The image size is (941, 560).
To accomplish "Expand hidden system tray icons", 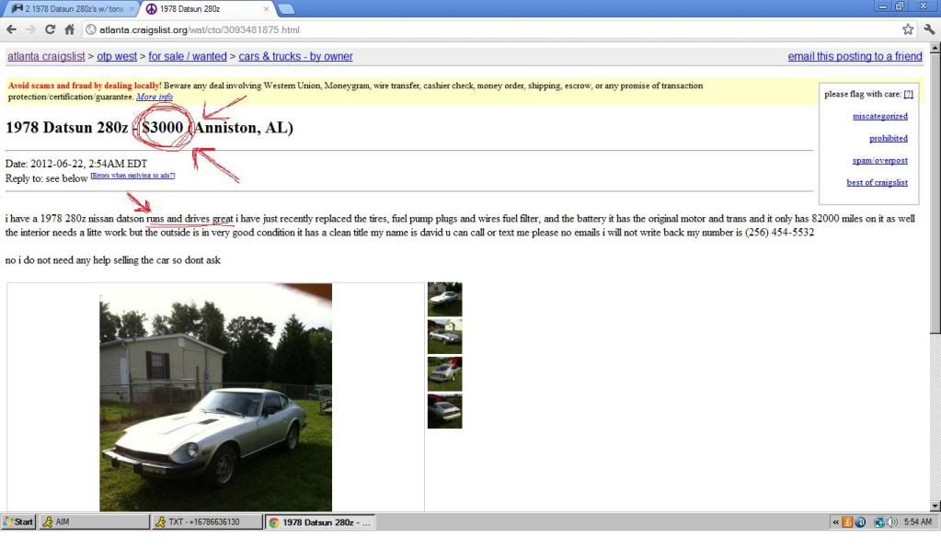I will tap(835, 522).
